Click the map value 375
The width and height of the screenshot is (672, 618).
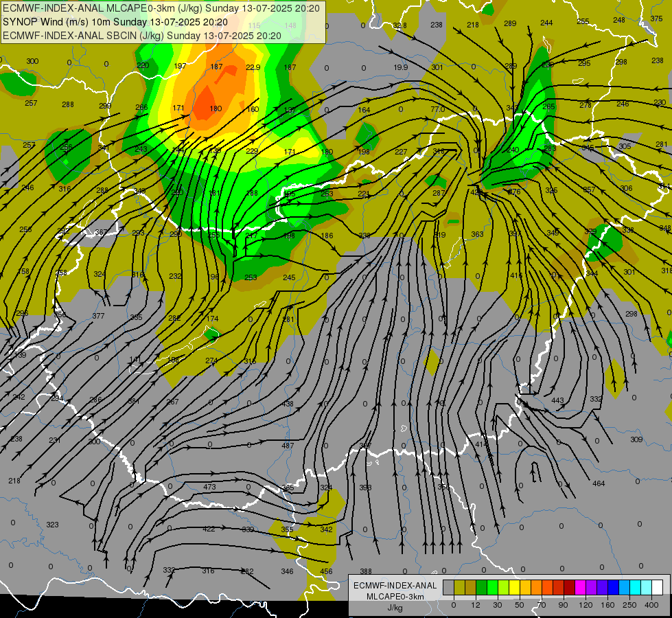click(x=657, y=19)
